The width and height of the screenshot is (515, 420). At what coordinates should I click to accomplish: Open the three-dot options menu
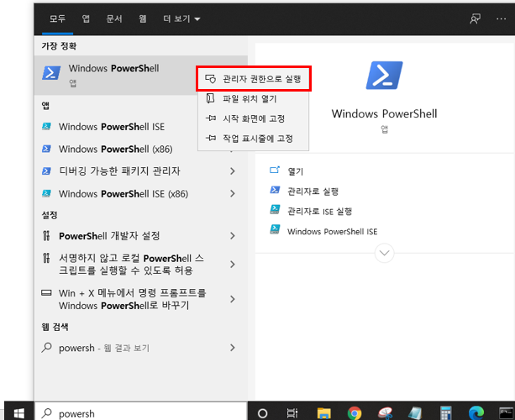click(x=501, y=18)
